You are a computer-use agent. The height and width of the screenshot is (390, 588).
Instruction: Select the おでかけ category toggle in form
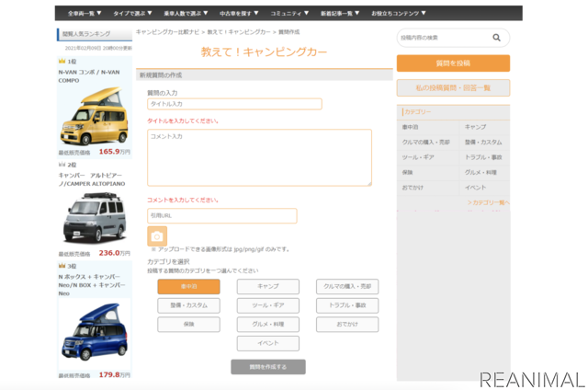point(347,325)
